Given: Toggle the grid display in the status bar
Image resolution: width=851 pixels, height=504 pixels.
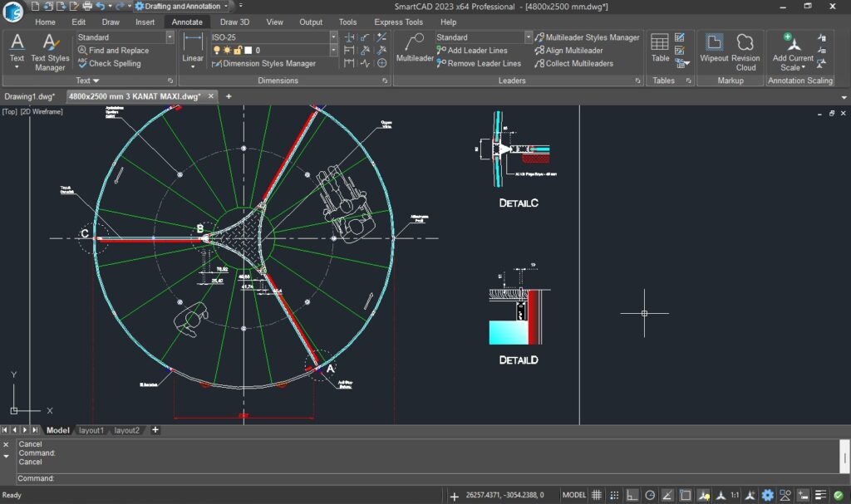Looking at the screenshot, I should coord(597,494).
